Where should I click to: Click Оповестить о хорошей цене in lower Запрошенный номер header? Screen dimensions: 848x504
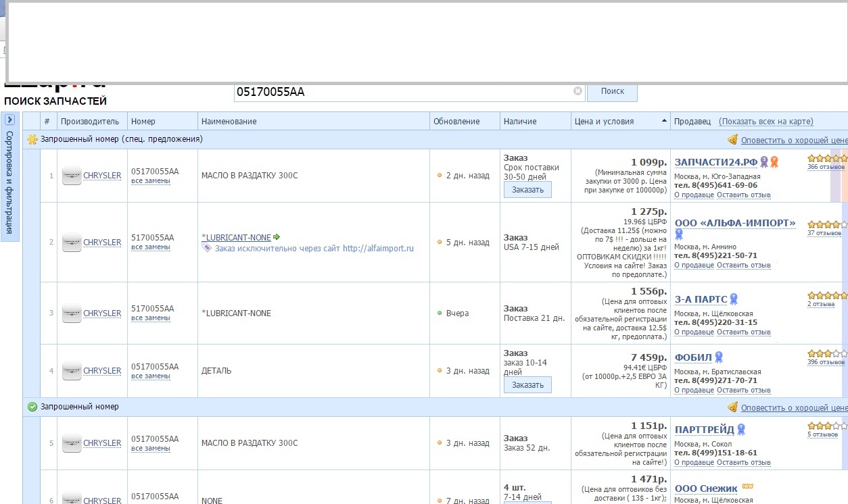tap(794, 408)
